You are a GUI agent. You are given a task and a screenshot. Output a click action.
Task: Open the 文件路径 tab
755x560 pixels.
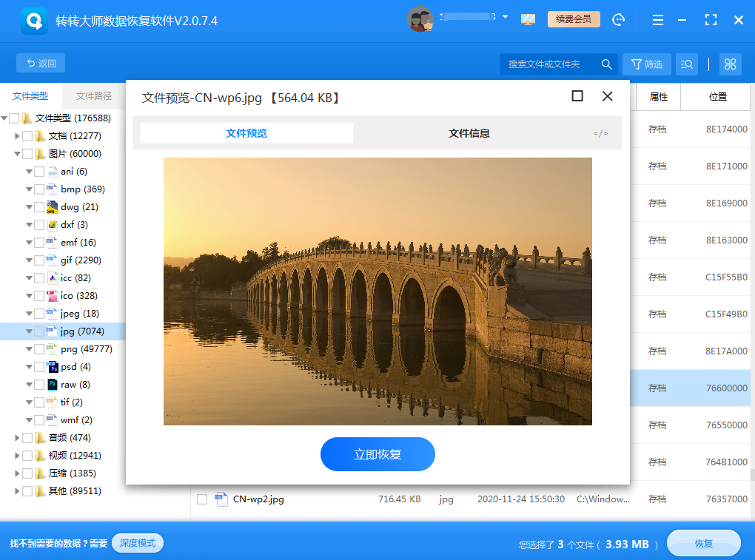coord(94,96)
